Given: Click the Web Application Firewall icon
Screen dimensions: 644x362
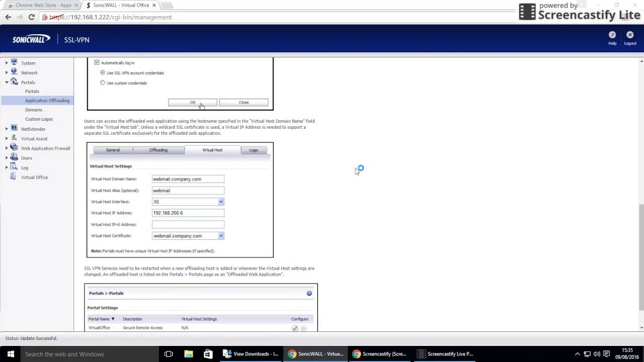Looking at the screenshot, I should [x=14, y=147].
